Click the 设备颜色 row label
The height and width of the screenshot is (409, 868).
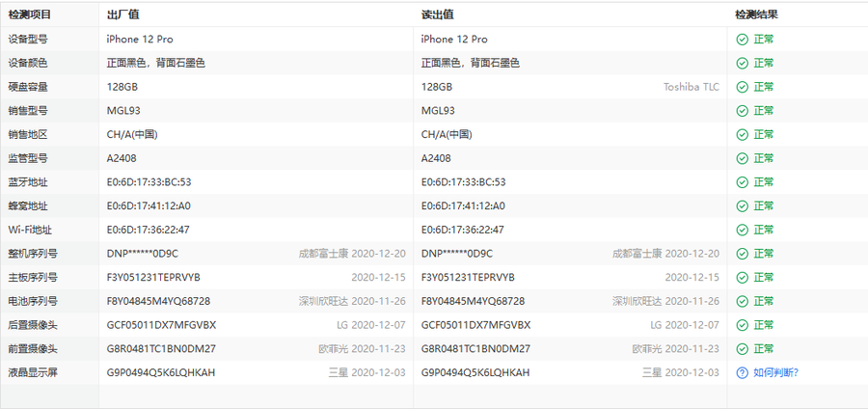click(28, 63)
